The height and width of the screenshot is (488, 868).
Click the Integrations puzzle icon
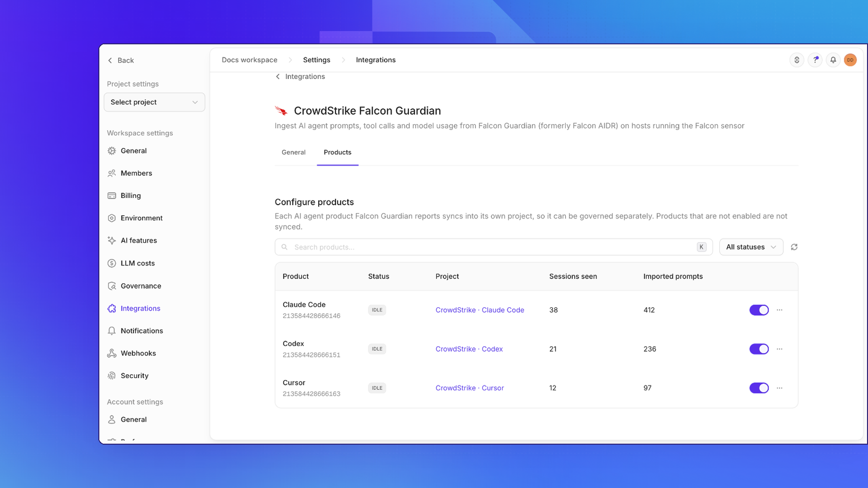(x=112, y=308)
